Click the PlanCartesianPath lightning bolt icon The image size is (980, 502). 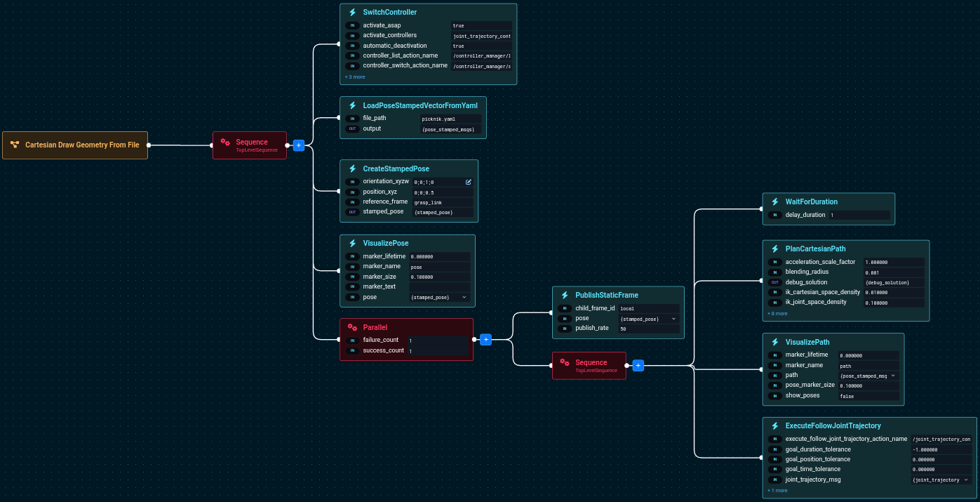(775, 249)
